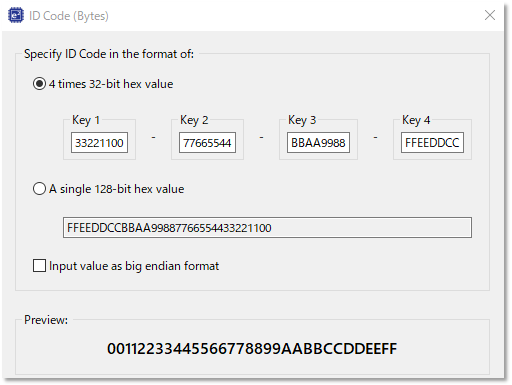The image size is (512, 385).
Task: Click the Key 1 field containing 33221100
Action: click(99, 143)
